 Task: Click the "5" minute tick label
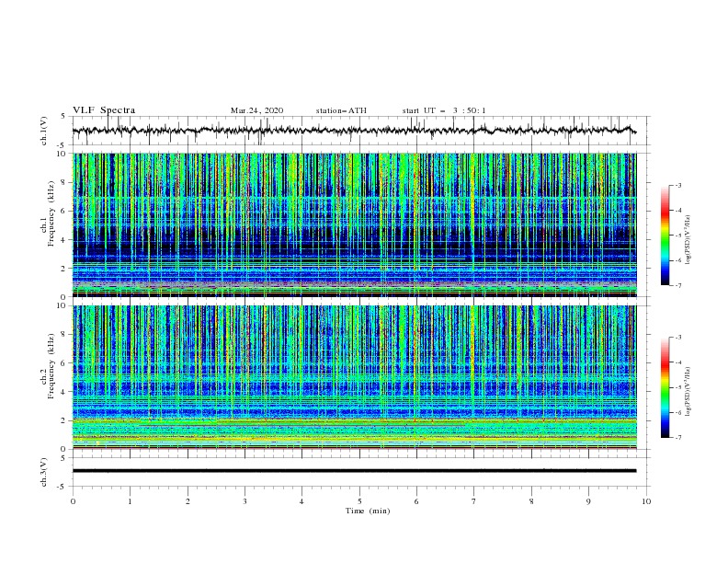tap(359, 501)
